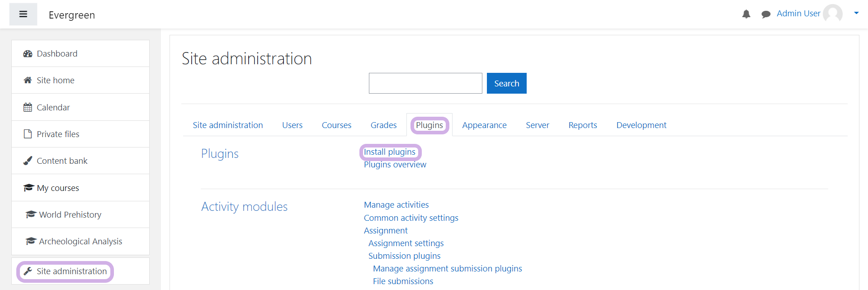Click the Site administration wrench icon
This screenshot has width=868, height=290.
click(x=28, y=271)
